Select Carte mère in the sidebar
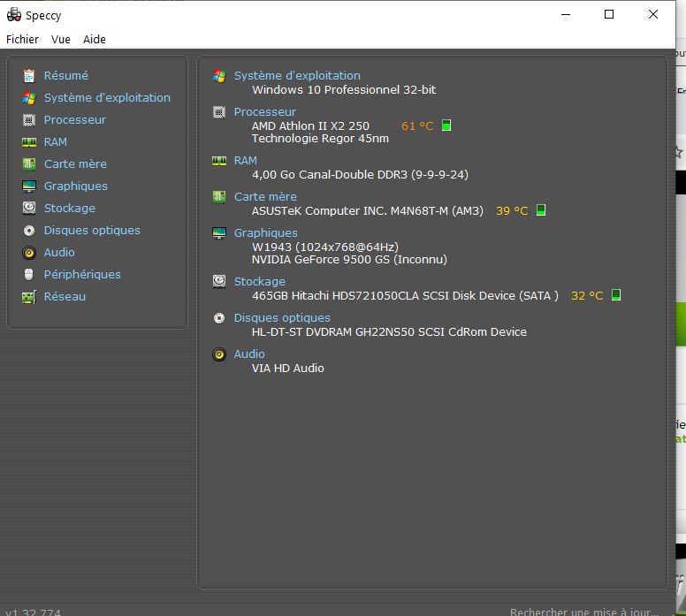 tap(75, 164)
